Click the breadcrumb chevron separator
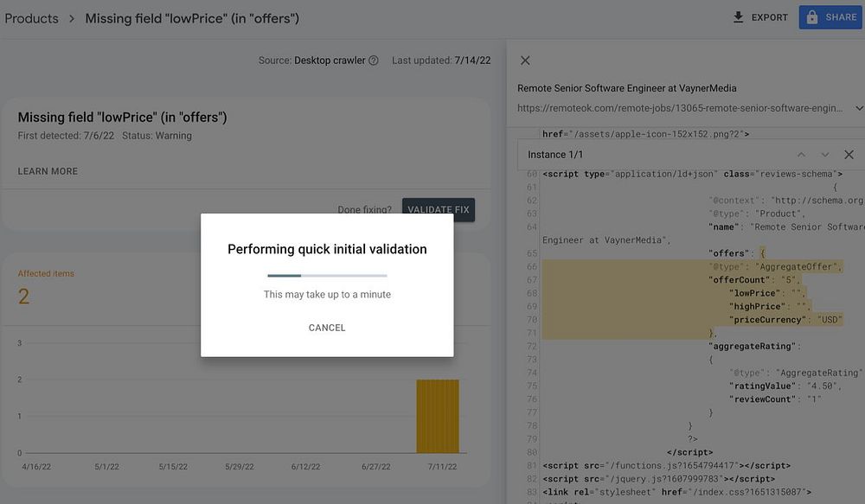 (x=72, y=18)
